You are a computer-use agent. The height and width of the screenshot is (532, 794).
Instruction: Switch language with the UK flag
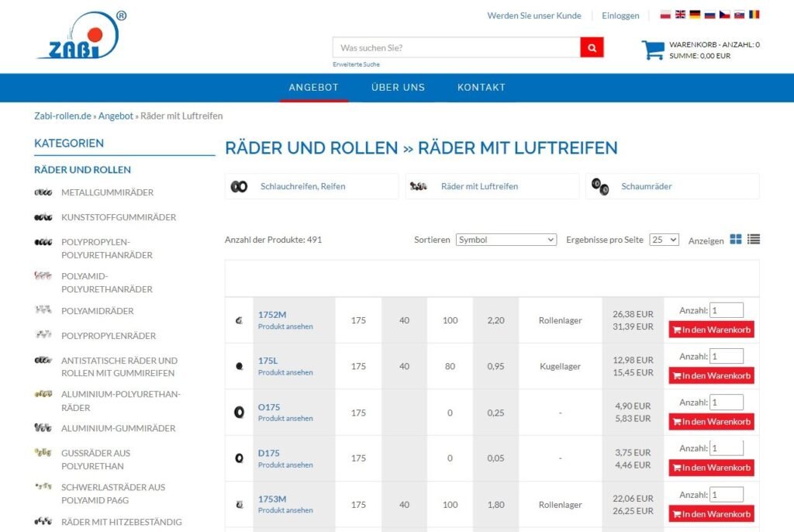(681, 15)
